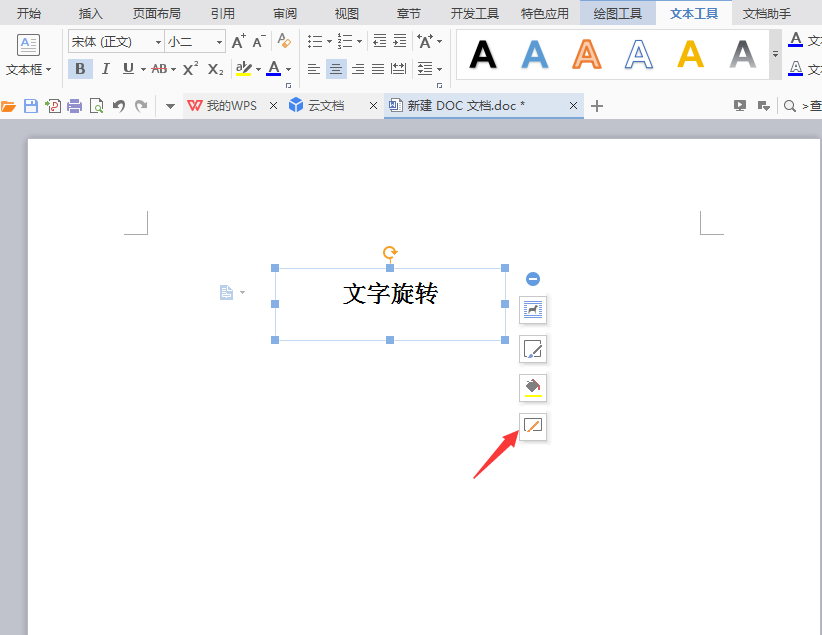Expand highlight color dropdown arrow
Image resolution: width=822 pixels, height=635 pixels.
[x=258, y=69]
